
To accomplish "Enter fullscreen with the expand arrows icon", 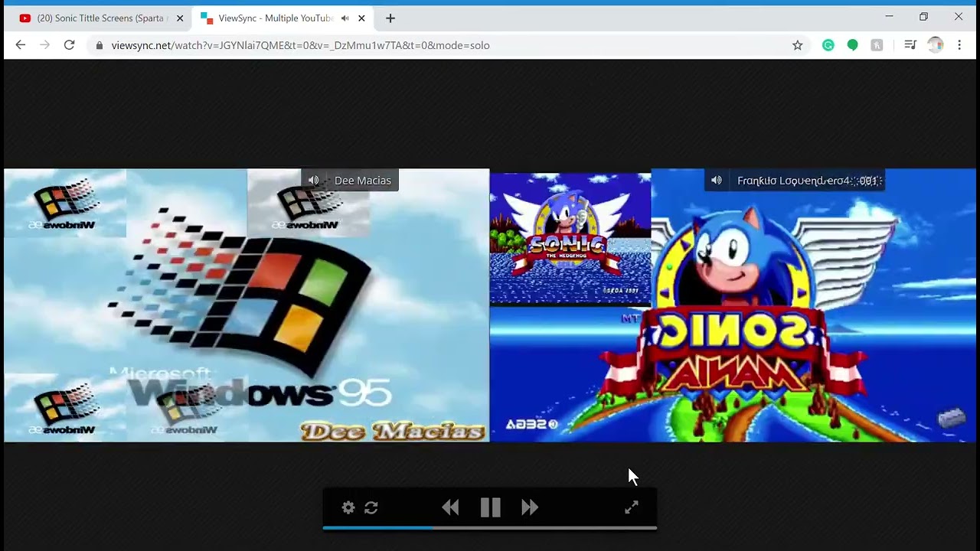I will click(632, 507).
